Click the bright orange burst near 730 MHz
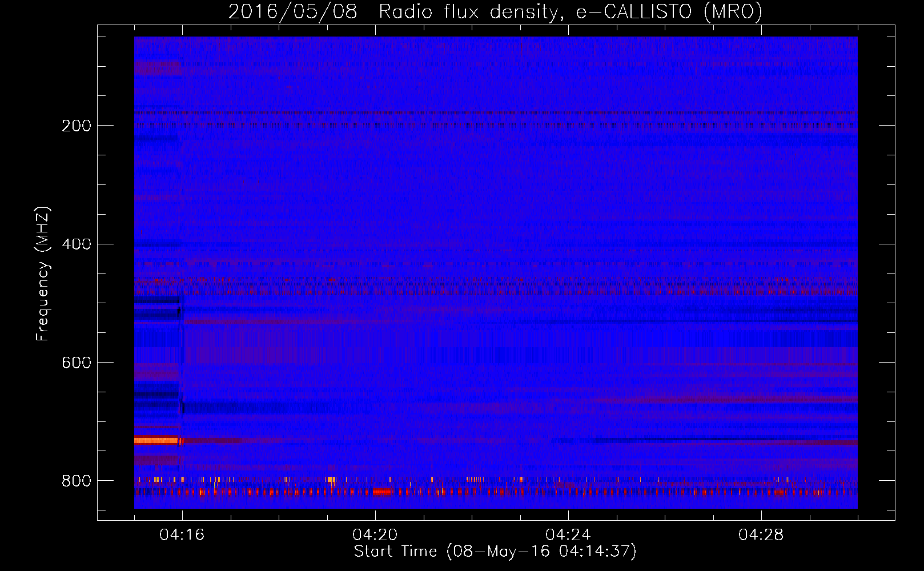Viewport: 924px width, 571px height. pyautogui.click(x=157, y=440)
